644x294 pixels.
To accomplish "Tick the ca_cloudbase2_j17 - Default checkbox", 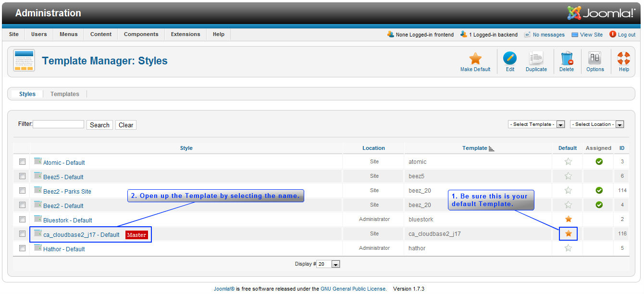I will point(22,234).
